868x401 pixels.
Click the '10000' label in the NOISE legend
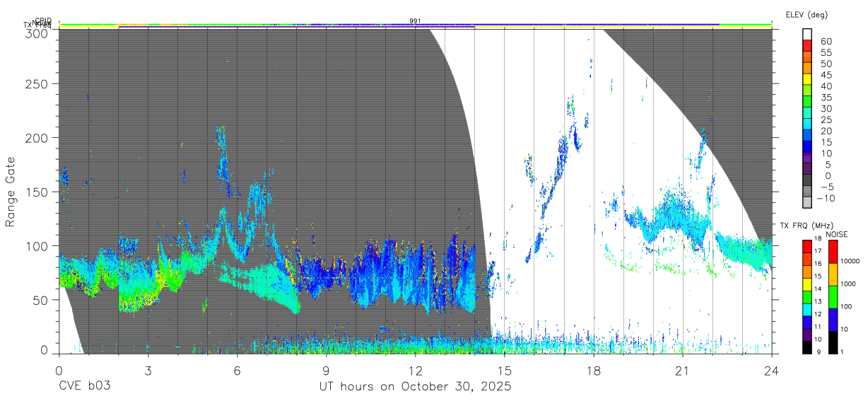[x=850, y=261]
